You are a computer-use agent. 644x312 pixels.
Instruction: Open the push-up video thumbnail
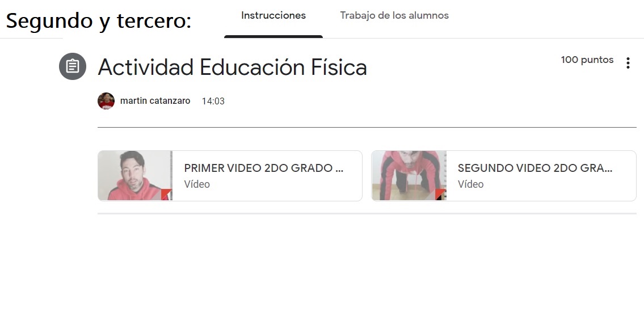point(409,176)
